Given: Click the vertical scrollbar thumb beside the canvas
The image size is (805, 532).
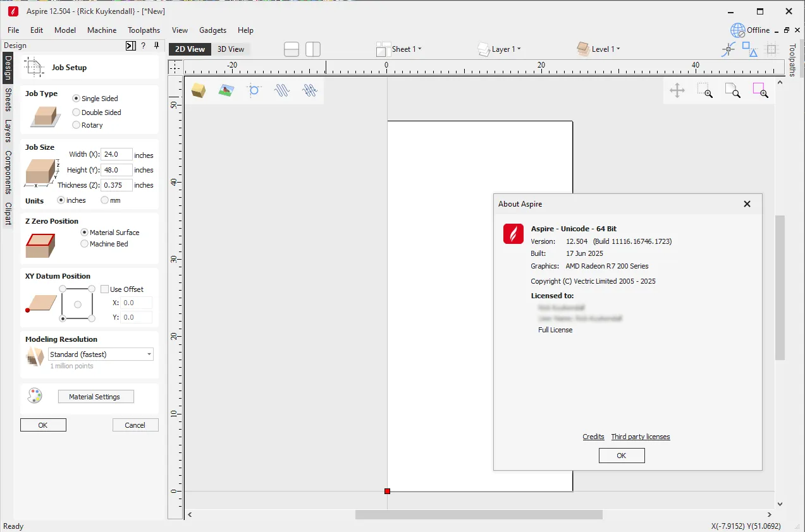Looking at the screenshot, I should (x=780, y=287).
